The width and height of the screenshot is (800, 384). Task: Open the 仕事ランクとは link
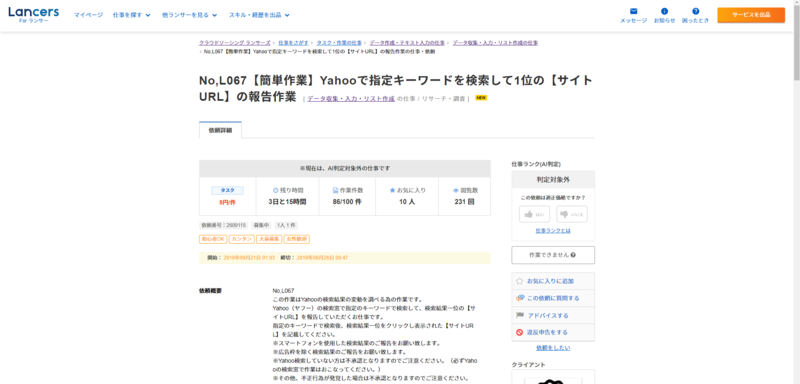pyautogui.click(x=553, y=231)
